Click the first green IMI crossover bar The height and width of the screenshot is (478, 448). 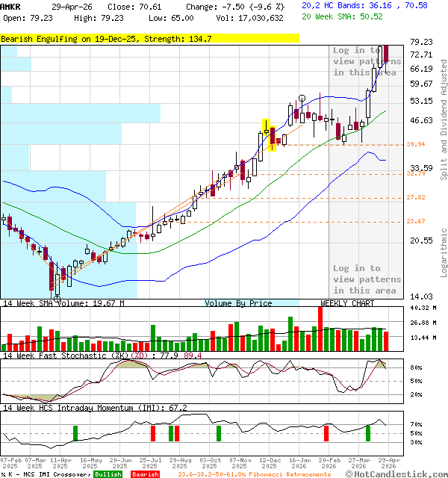[75, 433]
